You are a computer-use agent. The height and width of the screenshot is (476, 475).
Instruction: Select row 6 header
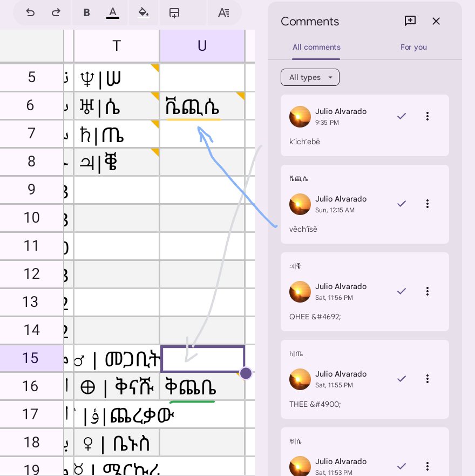point(31,105)
